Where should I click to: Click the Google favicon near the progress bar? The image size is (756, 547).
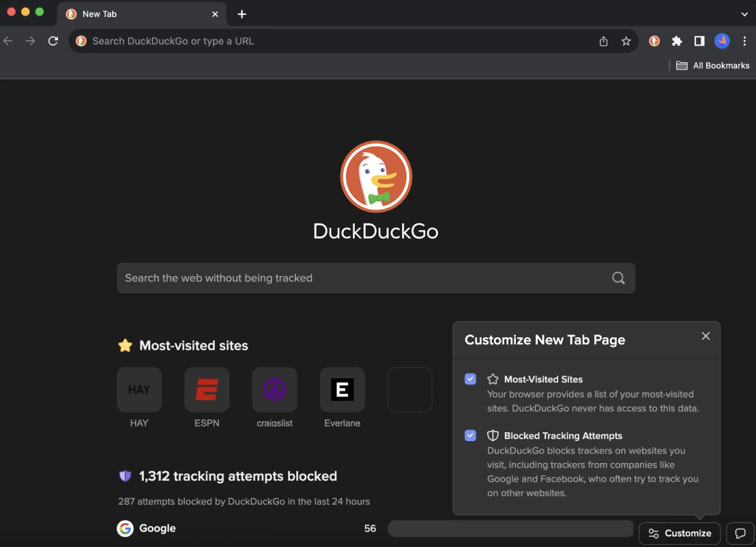pos(126,528)
